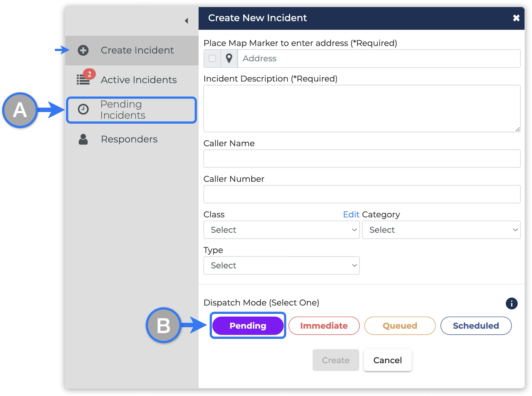
Task: Open the Responders sidebar item
Action: click(129, 139)
